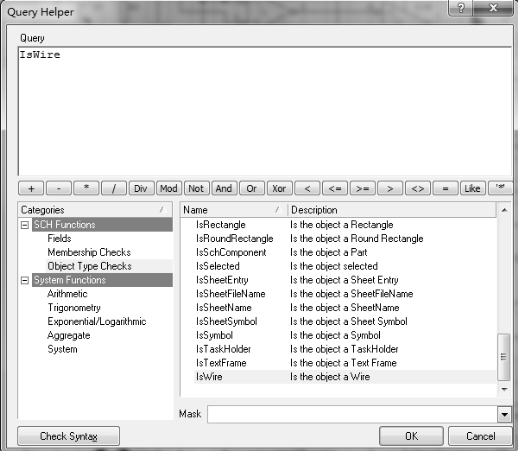Select the Trigonometry category

(74, 308)
